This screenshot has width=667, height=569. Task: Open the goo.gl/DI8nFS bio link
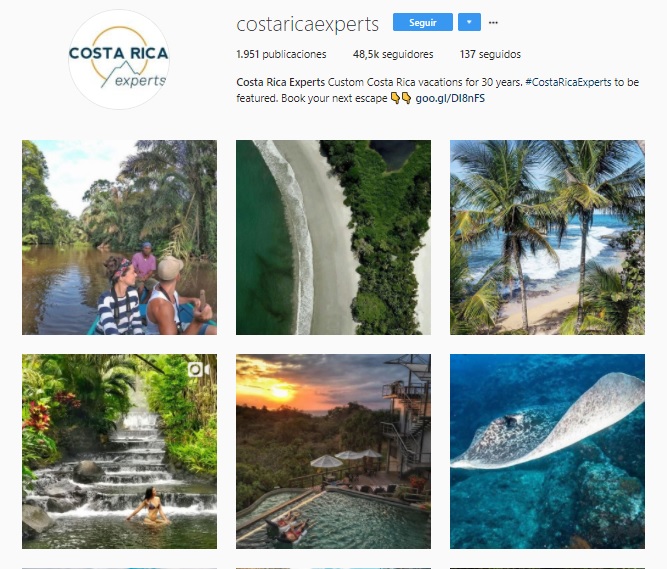click(x=450, y=98)
